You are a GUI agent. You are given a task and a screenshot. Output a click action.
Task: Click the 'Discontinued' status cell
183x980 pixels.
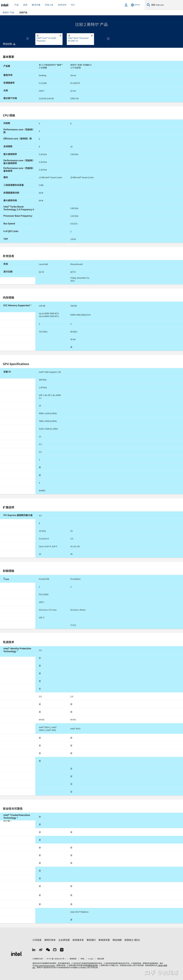tap(77, 264)
